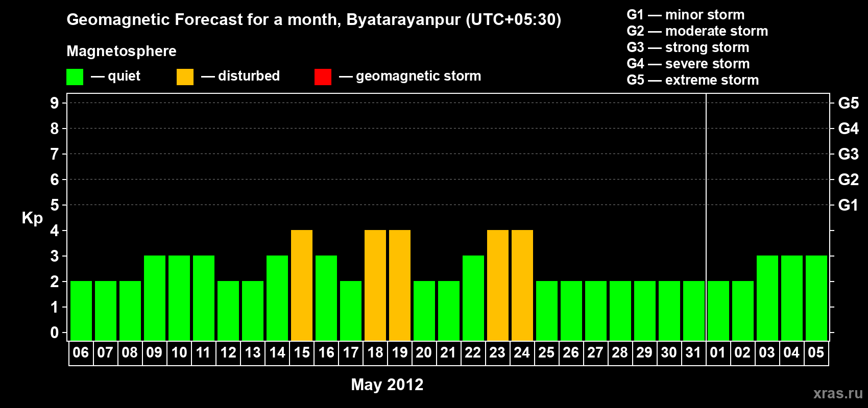Click the green quiet legend swatch

(75, 77)
